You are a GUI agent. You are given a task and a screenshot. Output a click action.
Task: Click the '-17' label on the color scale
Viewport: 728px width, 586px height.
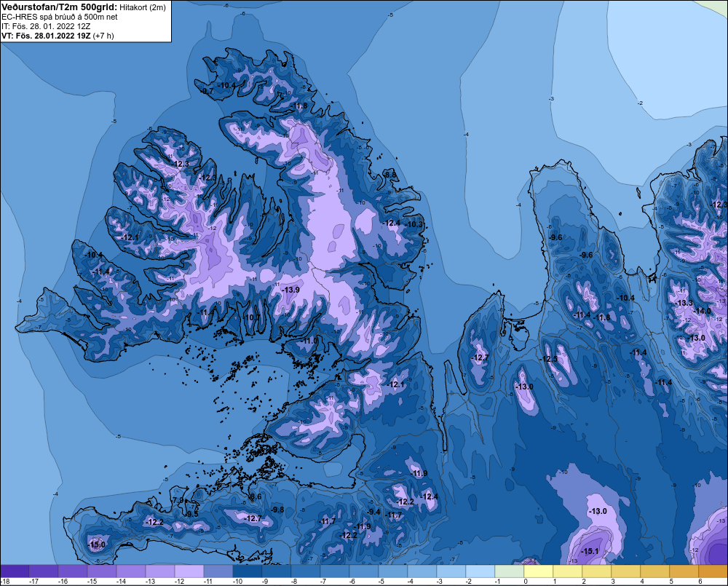(x=33, y=582)
